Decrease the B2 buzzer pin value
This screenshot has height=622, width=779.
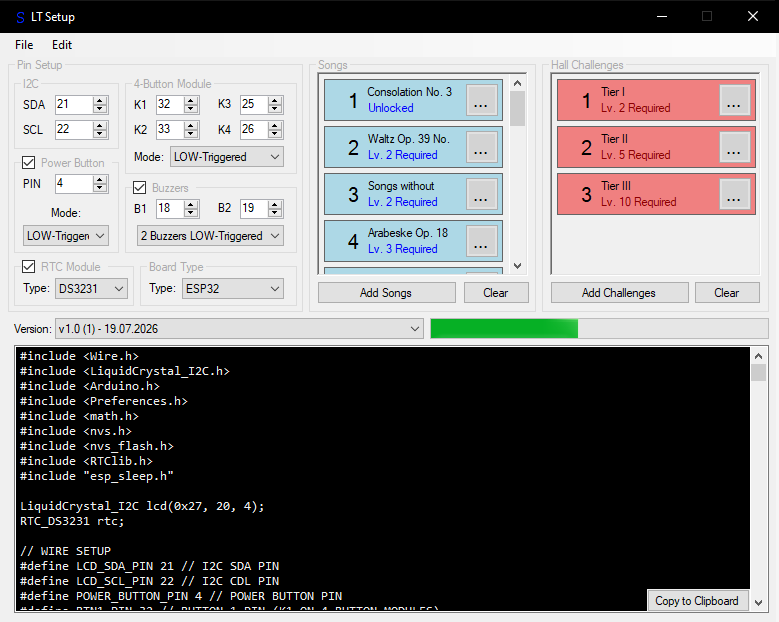275,213
